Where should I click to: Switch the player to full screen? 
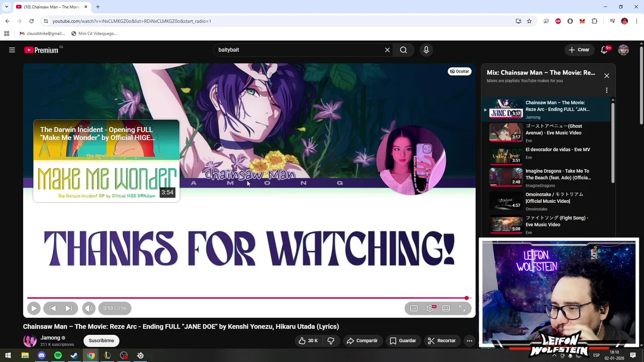(462, 308)
